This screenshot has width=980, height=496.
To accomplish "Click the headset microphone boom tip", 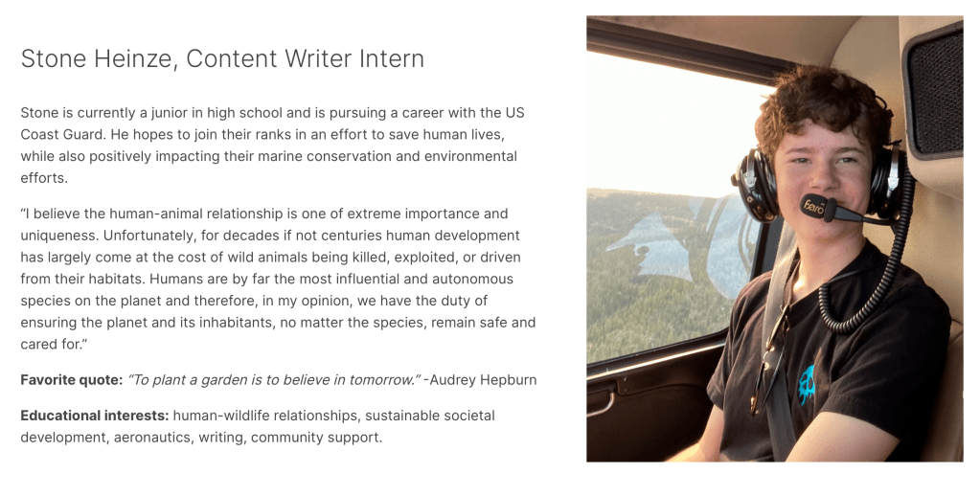I will pos(814,205).
